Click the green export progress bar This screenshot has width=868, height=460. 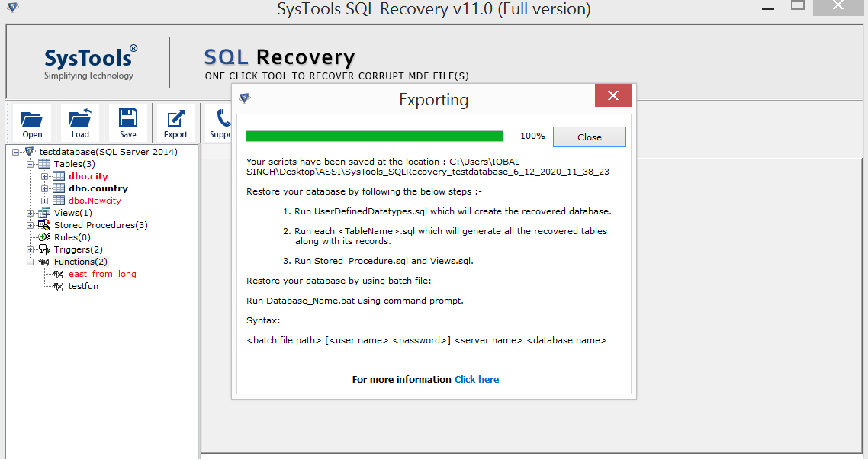[x=374, y=135]
